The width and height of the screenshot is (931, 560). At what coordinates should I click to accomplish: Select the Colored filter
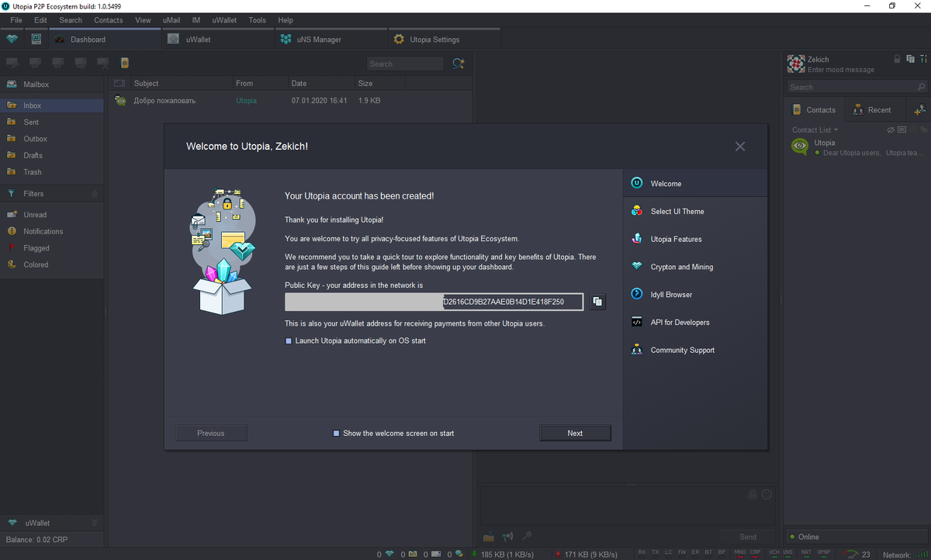pyautogui.click(x=52, y=264)
